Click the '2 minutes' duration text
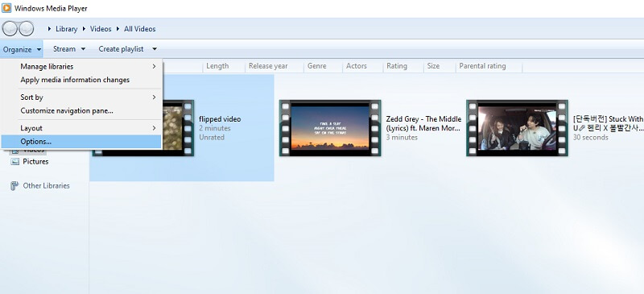The image size is (644, 294). click(215, 128)
